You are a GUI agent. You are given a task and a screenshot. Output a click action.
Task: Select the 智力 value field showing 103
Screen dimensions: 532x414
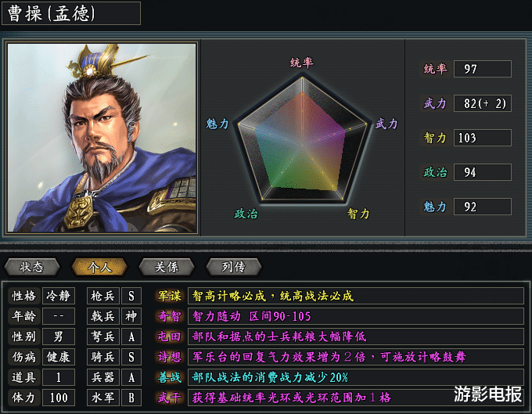(x=482, y=138)
